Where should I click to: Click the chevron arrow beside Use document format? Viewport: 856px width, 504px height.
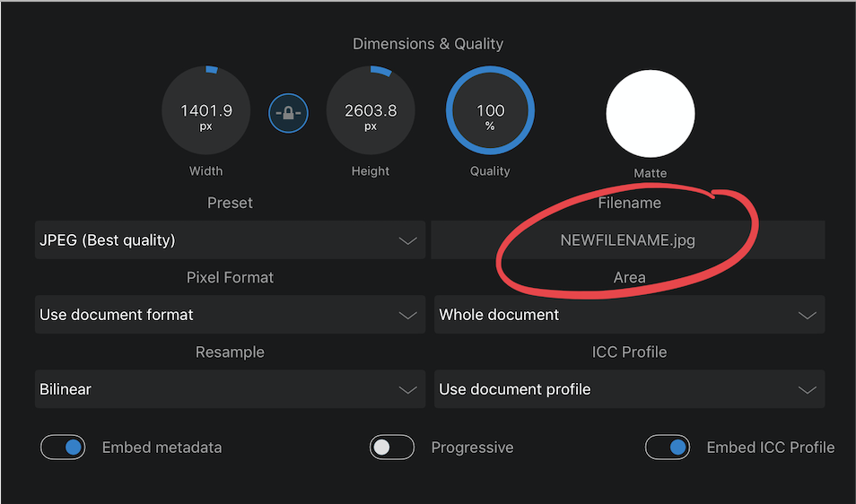(x=407, y=316)
